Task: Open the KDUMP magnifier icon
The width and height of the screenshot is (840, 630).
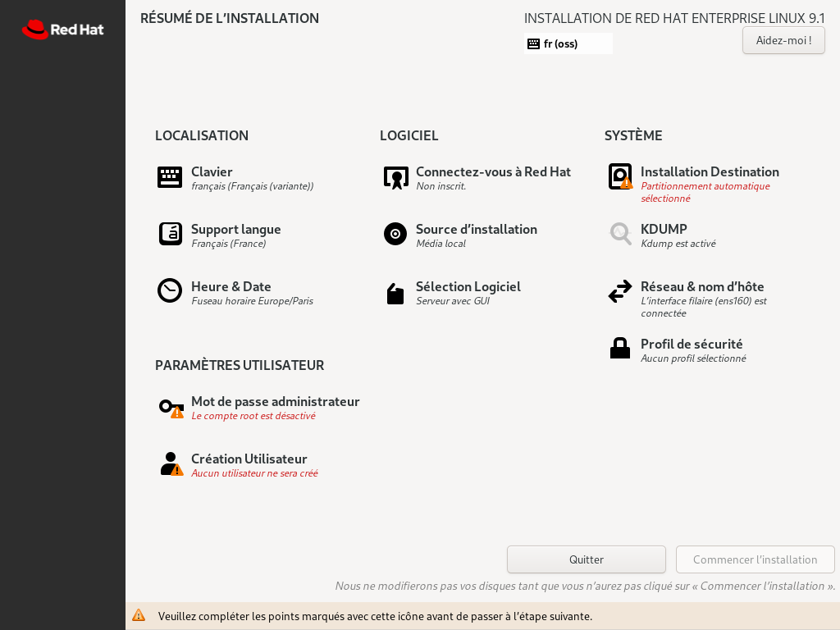Action: click(620, 235)
